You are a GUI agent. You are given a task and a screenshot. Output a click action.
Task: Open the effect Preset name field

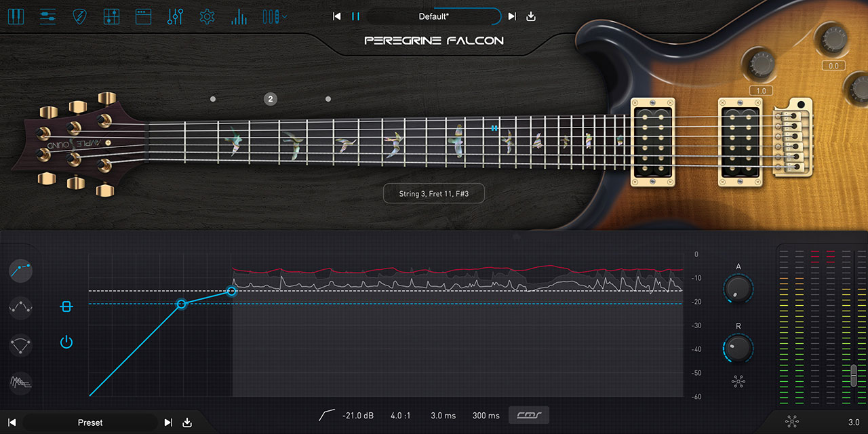(90, 422)
